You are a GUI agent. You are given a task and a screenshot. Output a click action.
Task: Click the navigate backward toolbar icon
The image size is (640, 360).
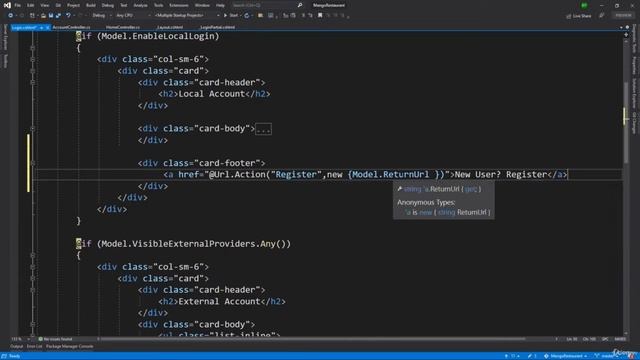pyautogui.click(x=10, y=16)
